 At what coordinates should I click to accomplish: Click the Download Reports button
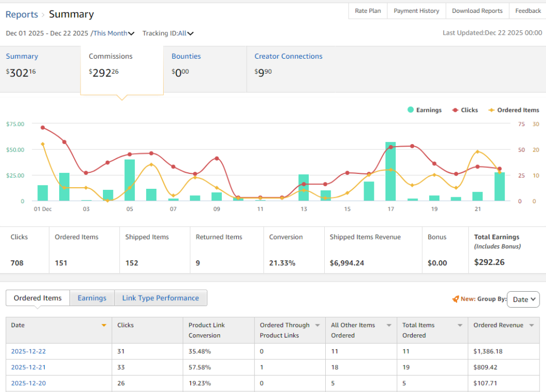click(477, 11)
